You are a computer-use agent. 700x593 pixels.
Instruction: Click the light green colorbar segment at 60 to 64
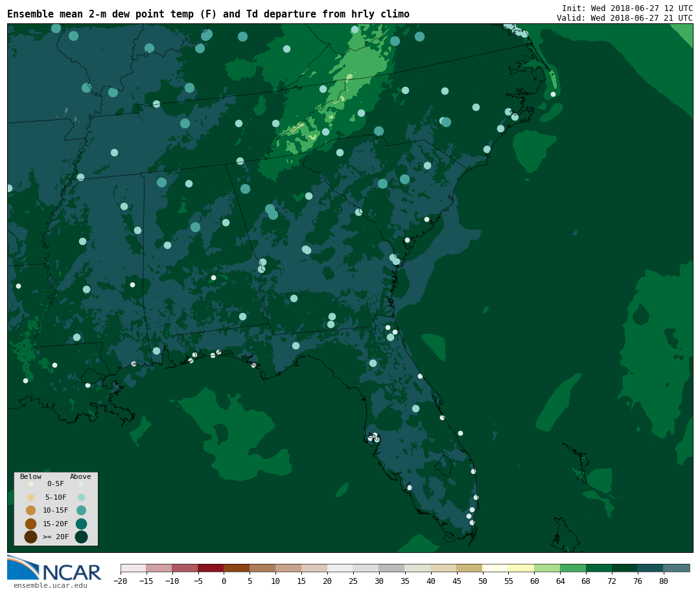coord(547,568)
